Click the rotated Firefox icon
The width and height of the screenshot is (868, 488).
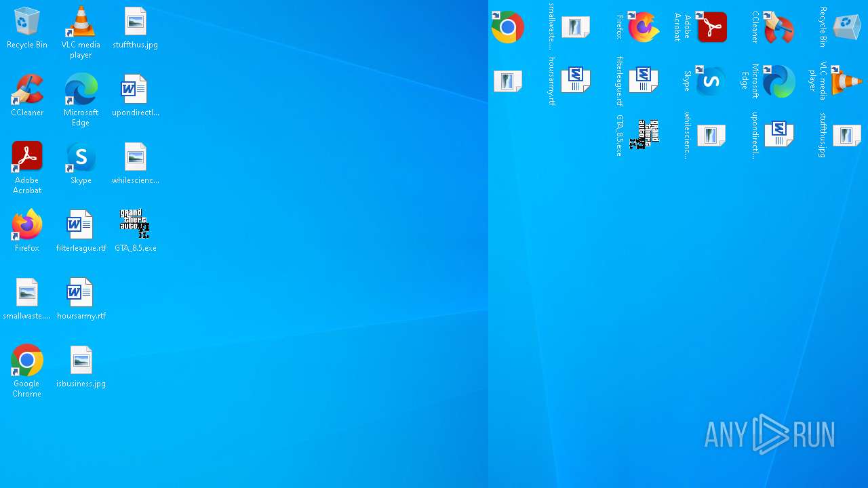[x=644, y=27]
